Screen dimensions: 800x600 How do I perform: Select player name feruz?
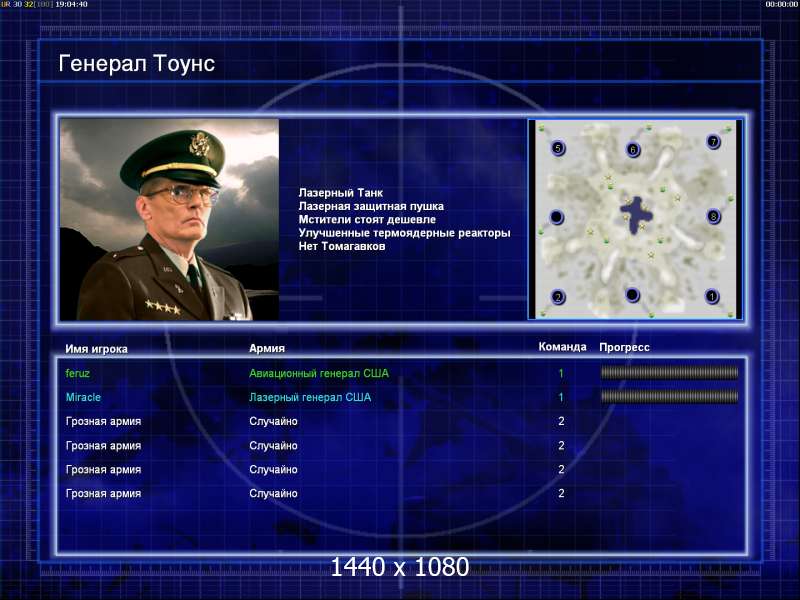(78, 373)
